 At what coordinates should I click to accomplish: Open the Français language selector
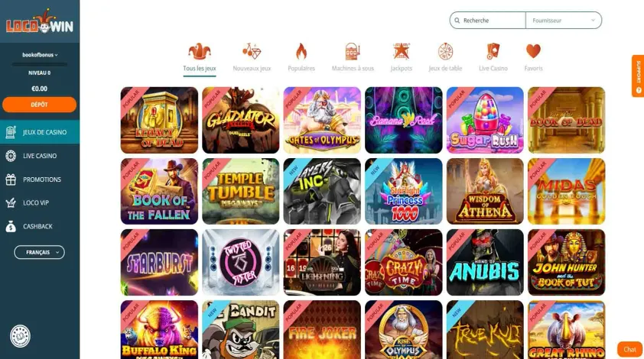tap(40, 252)
